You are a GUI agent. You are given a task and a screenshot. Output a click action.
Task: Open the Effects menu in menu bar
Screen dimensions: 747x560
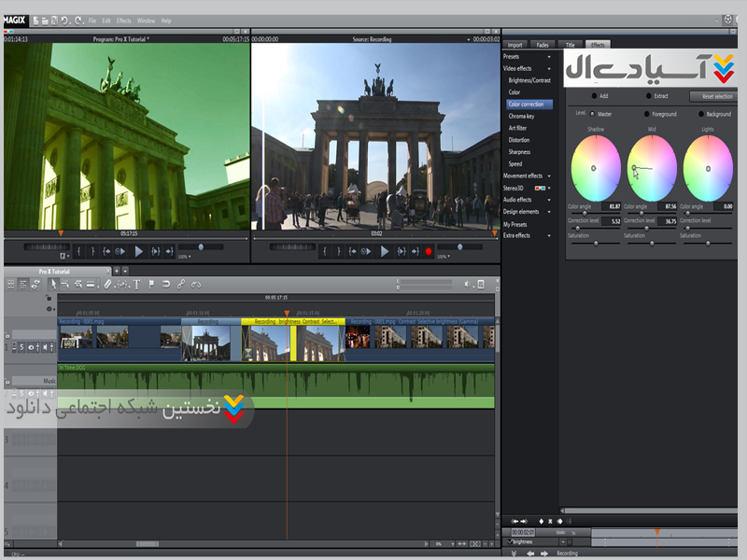coord(124,20)
